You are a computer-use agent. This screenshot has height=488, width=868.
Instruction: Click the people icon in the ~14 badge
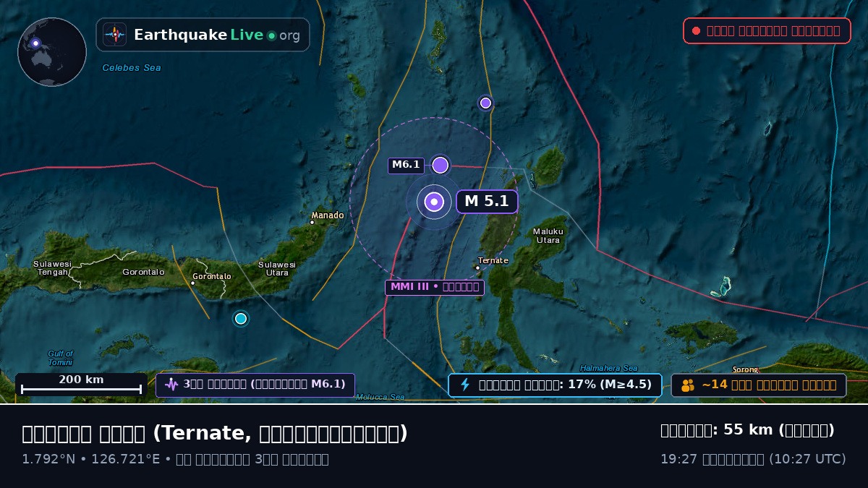(x=688, y=385)
